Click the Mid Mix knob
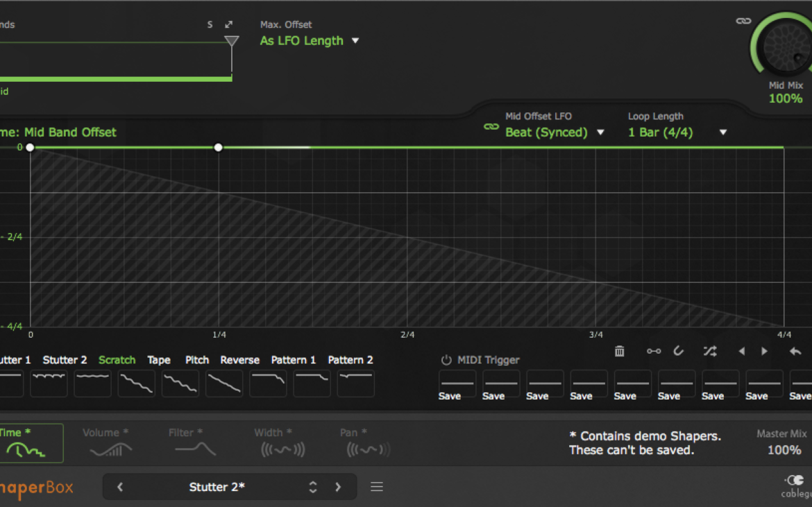This screenshot has height=507, width=812. click(x=785, y=47)
